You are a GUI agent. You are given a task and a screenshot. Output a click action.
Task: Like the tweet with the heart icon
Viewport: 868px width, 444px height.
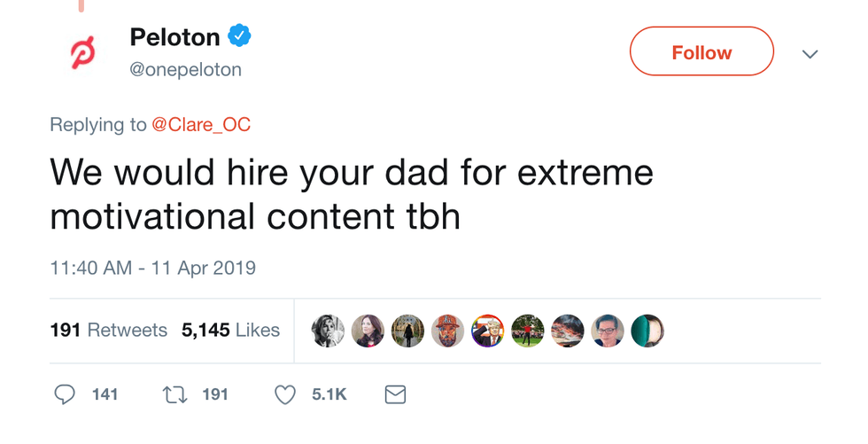point(284,394)
